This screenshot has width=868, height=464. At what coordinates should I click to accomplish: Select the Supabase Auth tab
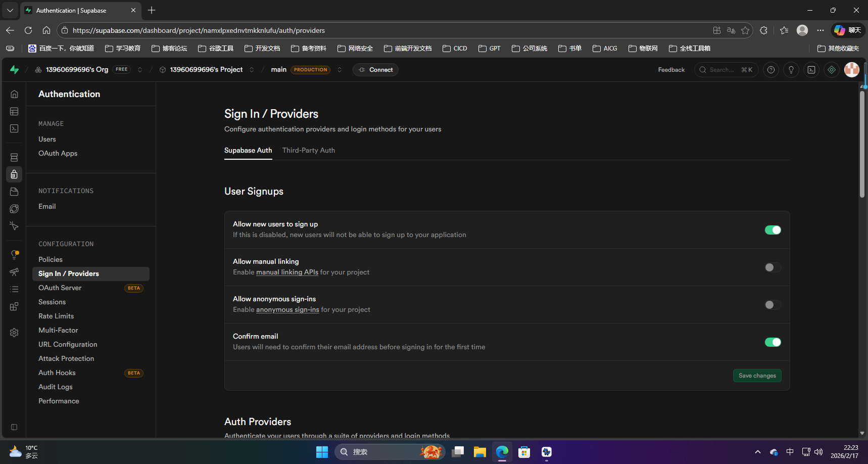(248, 150)
